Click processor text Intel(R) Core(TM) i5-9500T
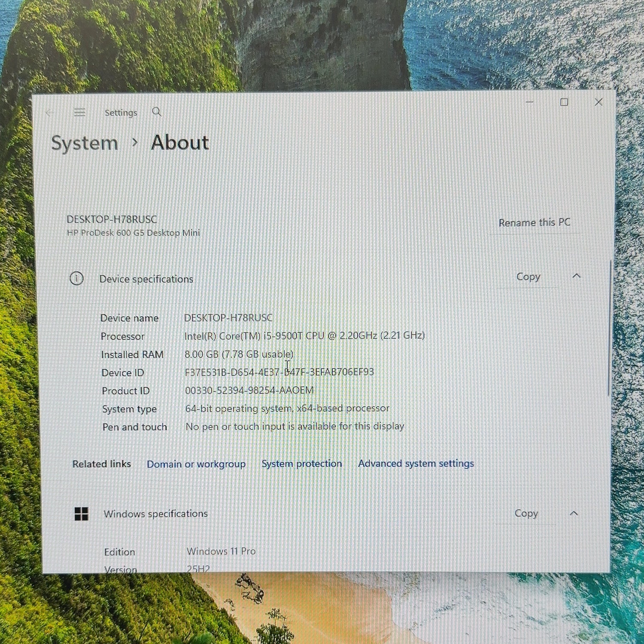 click(243, 336)
